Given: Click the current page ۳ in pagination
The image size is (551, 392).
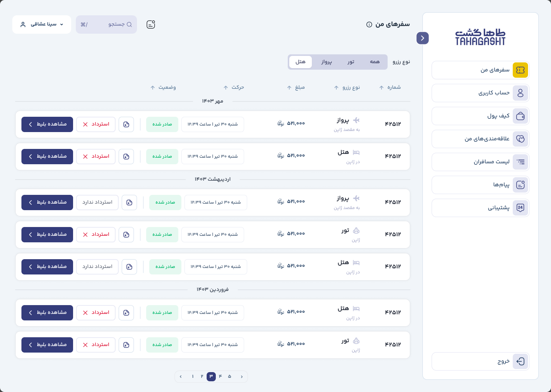Looking at the screenshot, I should pyautogui.click(x=211, y=377).
